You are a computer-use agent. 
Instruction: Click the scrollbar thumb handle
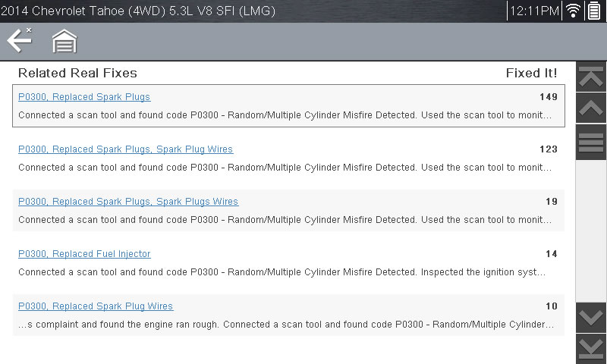[x=591, y=143]
